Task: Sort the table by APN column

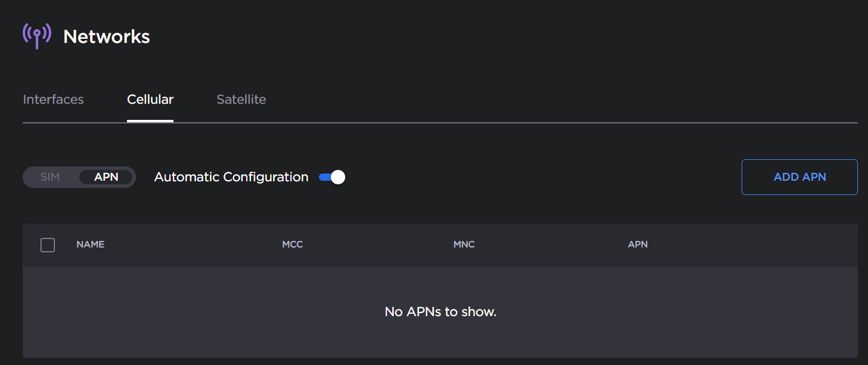Action: 637,245
